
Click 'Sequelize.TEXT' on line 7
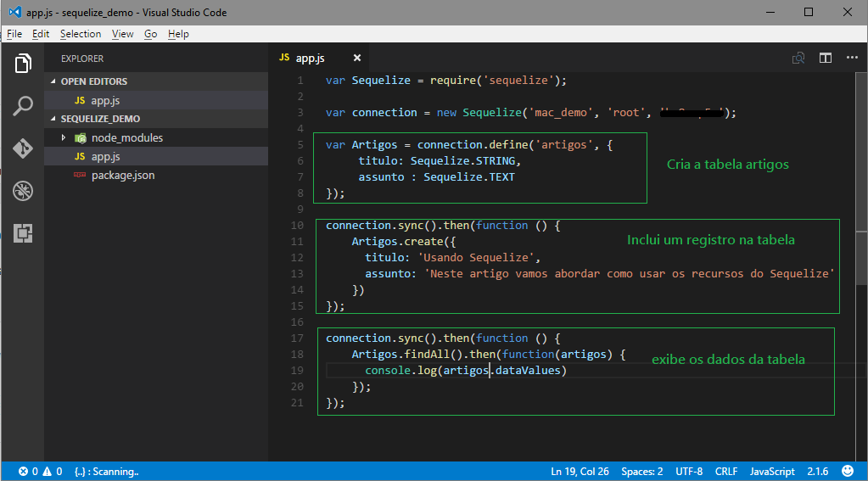(469, 176)
